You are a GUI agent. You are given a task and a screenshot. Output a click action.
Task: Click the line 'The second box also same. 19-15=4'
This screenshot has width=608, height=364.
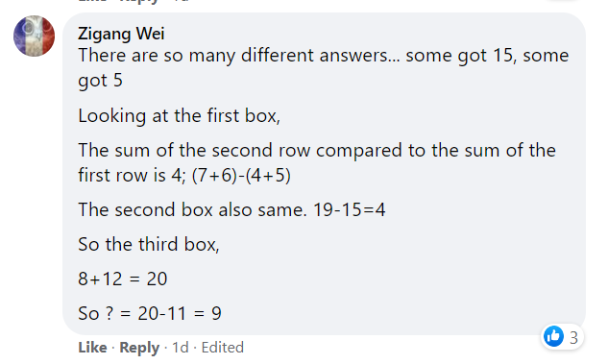click(x=231, y=209)
